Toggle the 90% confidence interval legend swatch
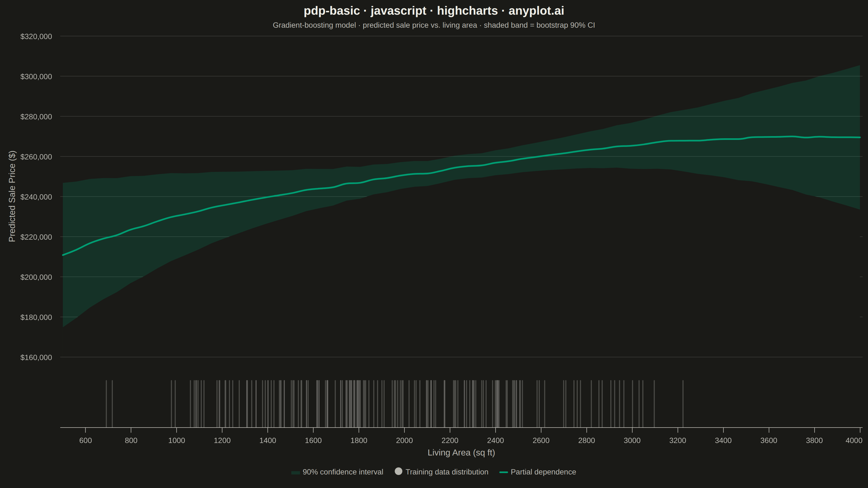868x488 pixels. coord(295,473)
